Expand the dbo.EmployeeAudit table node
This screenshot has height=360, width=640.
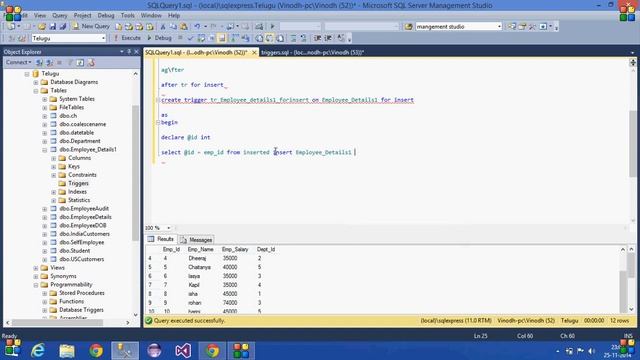(x=45, y=209)
